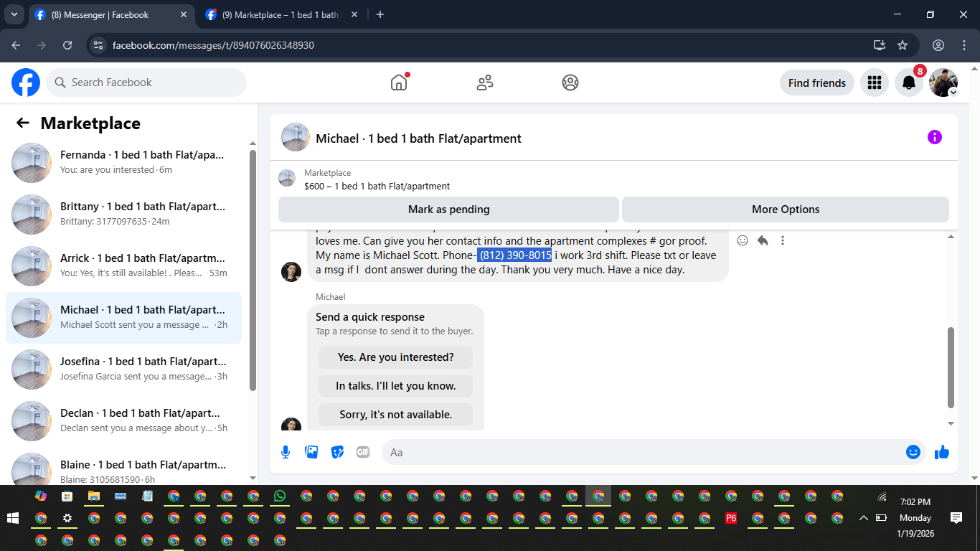Click the Find friends button
The height and width of the screenshot is (551, 980).
[817, 83]
